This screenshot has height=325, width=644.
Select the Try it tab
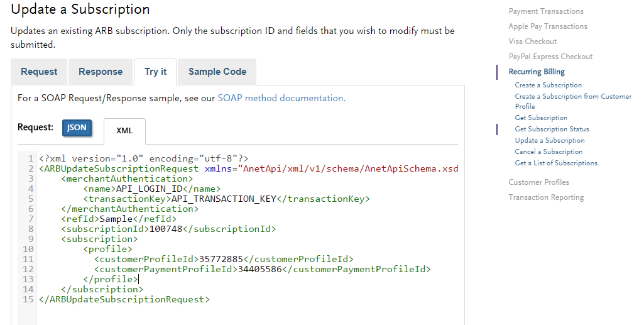(155, 72)
